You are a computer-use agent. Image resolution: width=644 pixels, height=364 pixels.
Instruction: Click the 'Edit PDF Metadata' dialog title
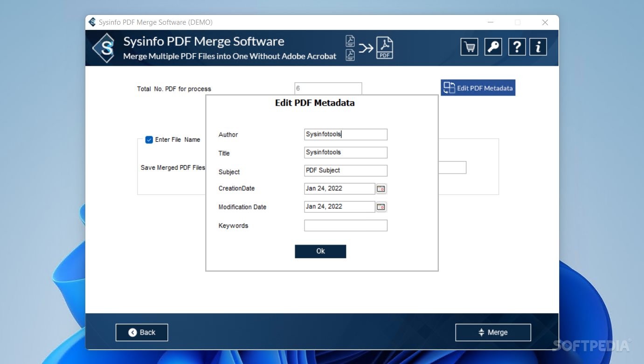point(315,103)
